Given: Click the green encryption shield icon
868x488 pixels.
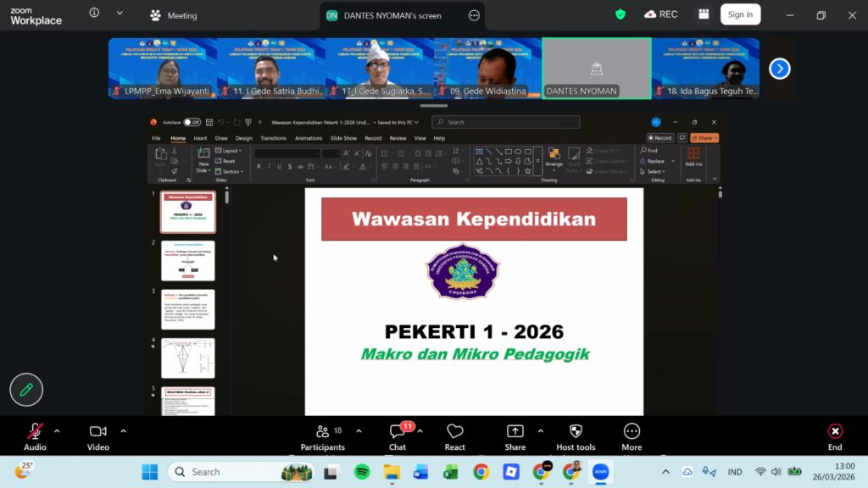Looking at the screenshot, I should (620, 14).
